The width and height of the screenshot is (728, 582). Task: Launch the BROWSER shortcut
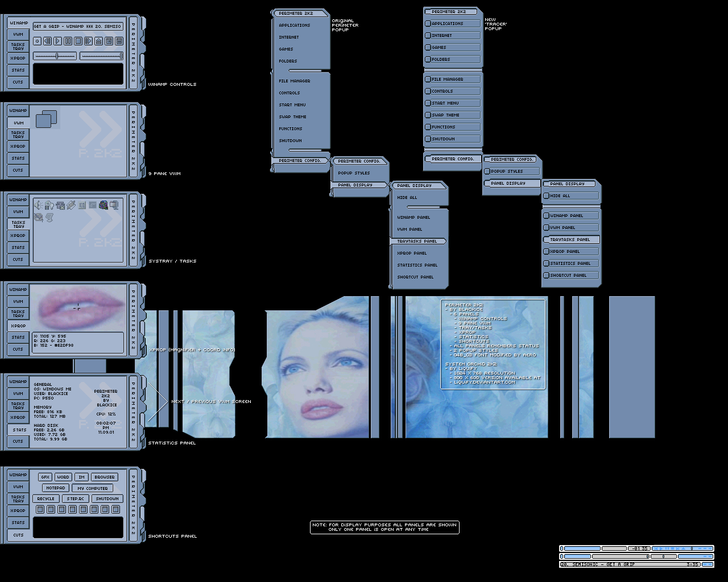tap(105, 477)
